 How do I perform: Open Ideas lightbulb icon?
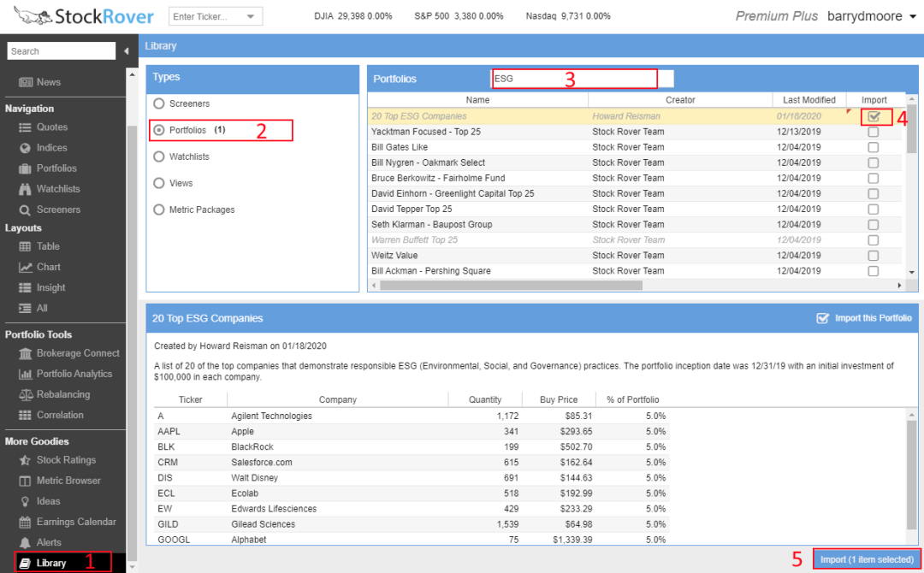tap(25, 502)
